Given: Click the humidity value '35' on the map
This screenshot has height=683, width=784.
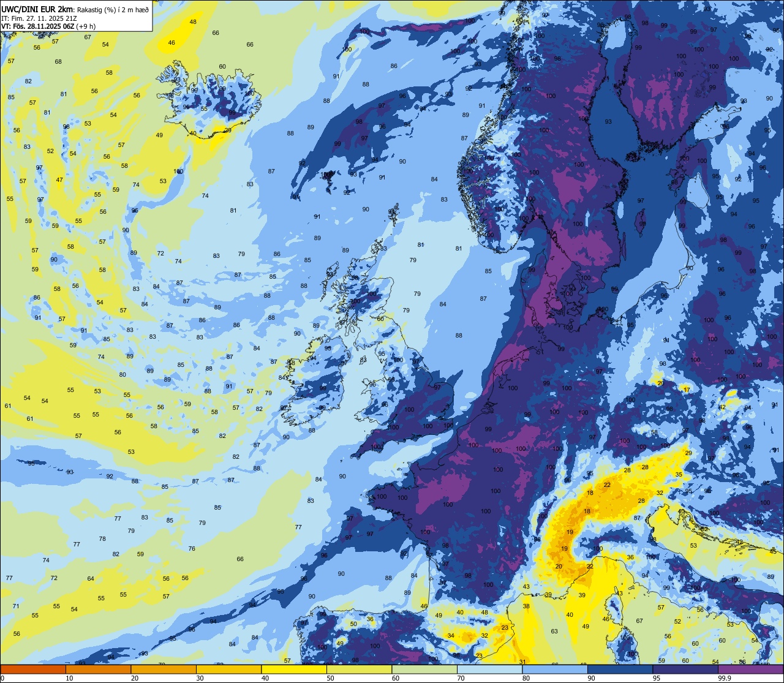Looking at the screenshot, I should tap(679, 475).
